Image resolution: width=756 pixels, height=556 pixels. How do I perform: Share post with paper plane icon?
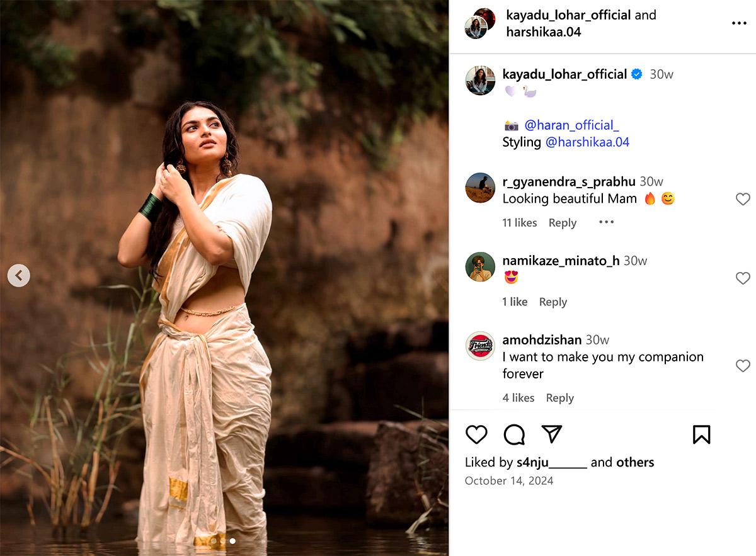[x=551, y=434]
